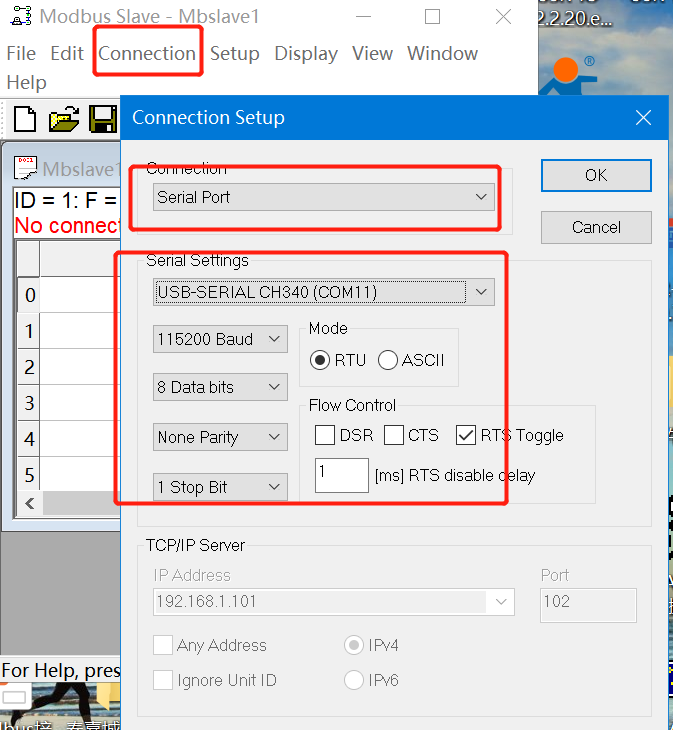Close the Modbus Slave main window
Viewport: 673px width, 730px height.
click(503, 17)
